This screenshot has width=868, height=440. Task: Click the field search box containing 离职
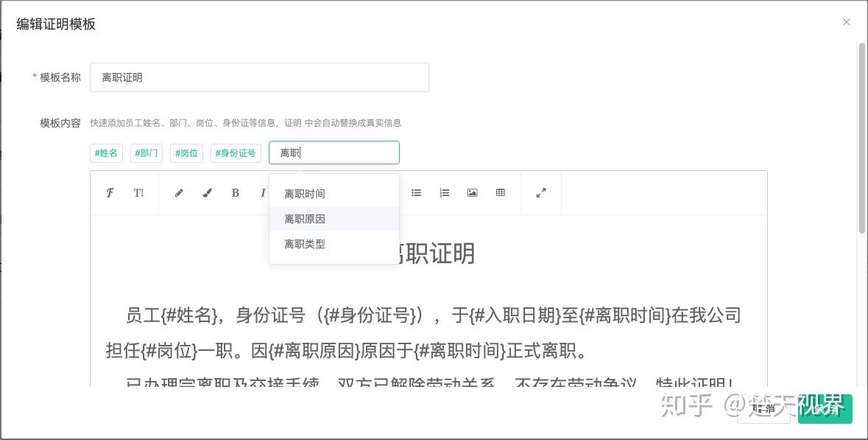pos(334,153)
